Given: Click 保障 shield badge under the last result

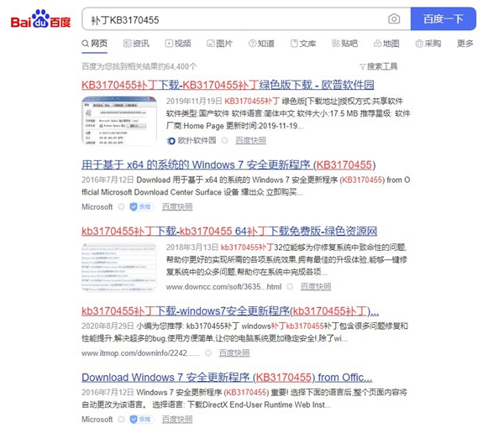Looking at the screenshot, I should [141, 420].
